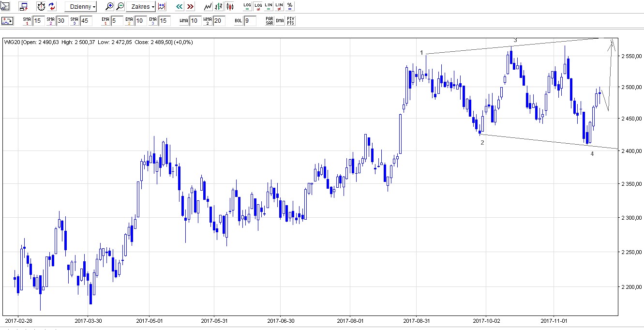Click the 2017-11-01 date axis label

tap(554, 320)
